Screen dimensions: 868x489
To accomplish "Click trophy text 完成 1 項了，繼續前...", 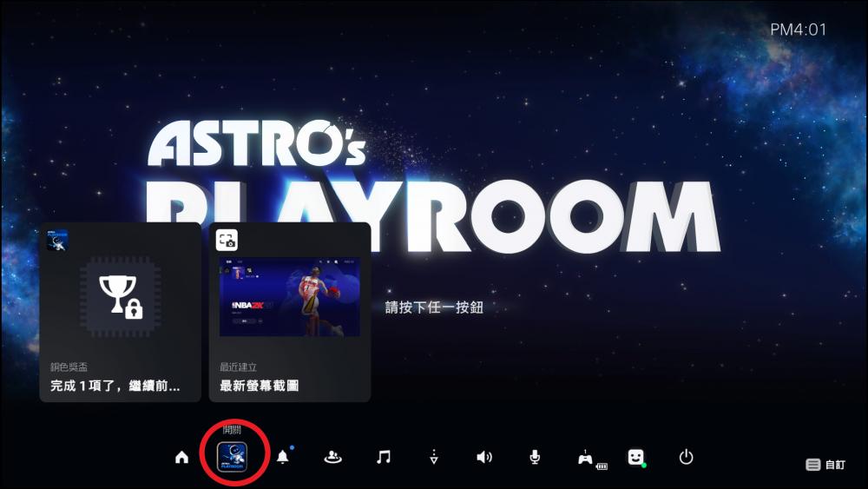I will click(115, 386).
